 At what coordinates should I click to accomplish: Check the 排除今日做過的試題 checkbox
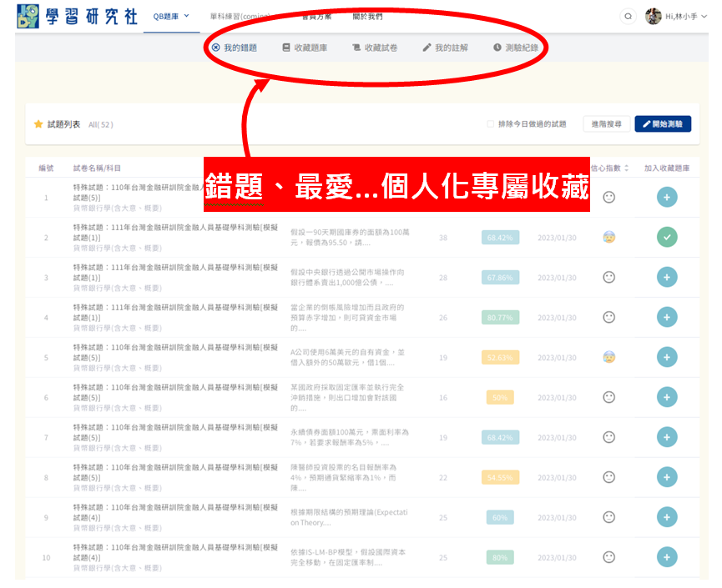(x=491, y=124)
